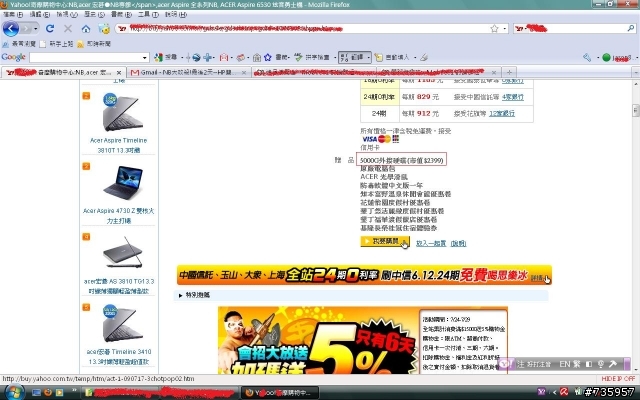640x400 pixels.
Task: Open the tab list dropdown at the right of the tab bar
Action: (636, 73)
